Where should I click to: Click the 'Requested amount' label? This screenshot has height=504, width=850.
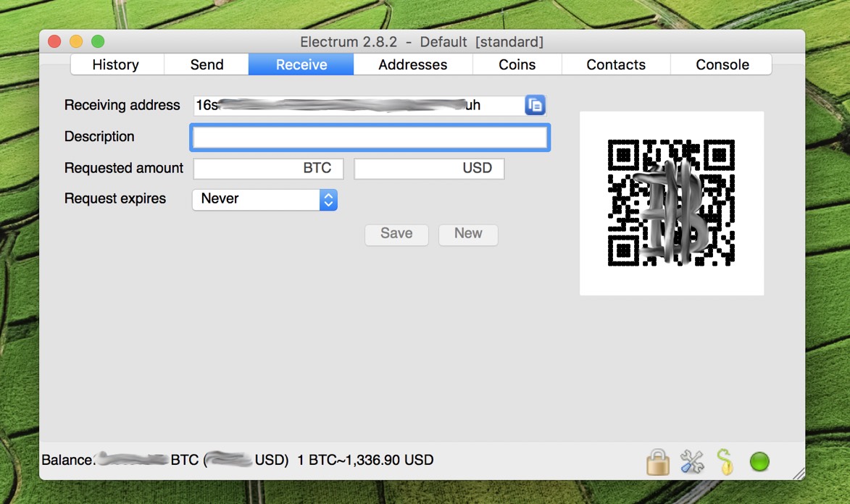click(124, 168)
